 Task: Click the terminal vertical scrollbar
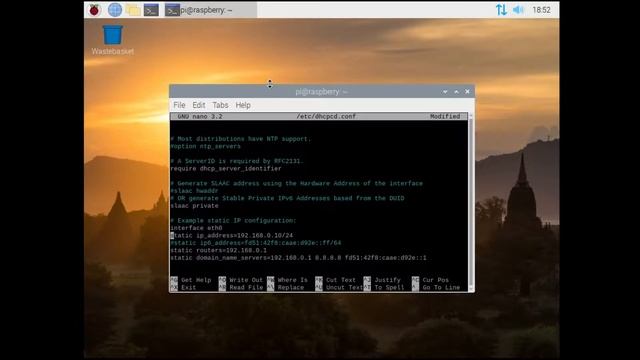pos(471,202)
